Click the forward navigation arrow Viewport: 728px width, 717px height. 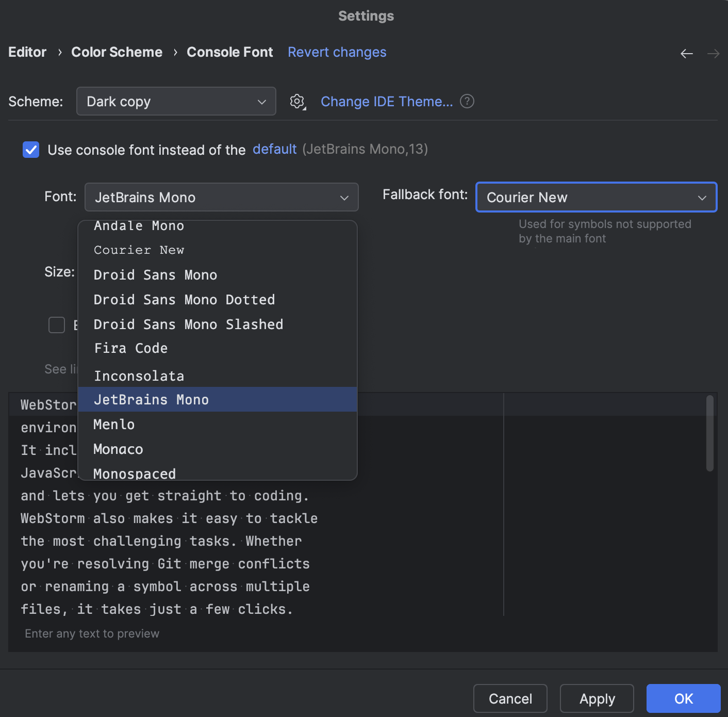(713, 53)
